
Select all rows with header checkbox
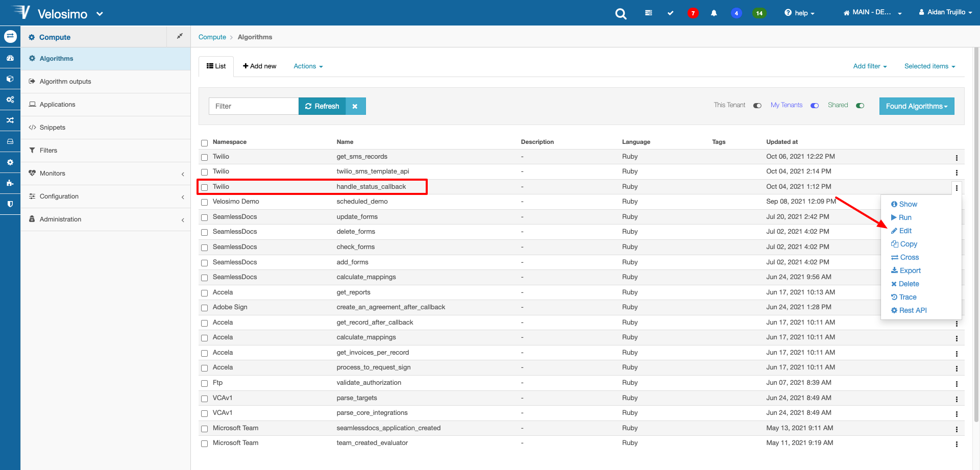click(204, 143)
